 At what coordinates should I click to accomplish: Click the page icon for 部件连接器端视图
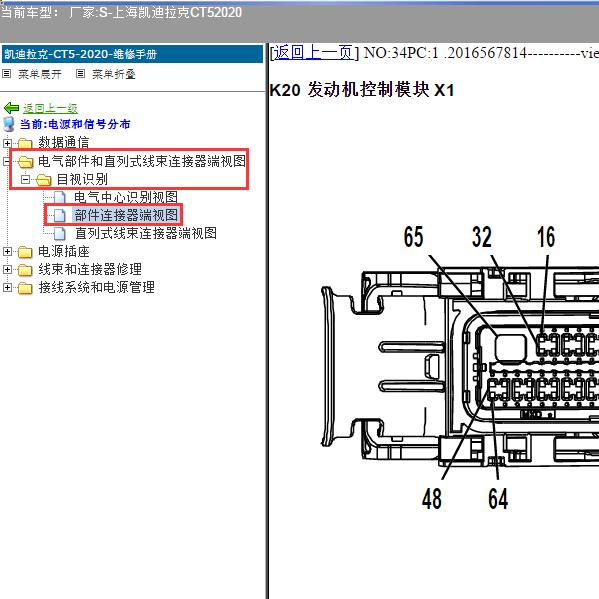pyautogui.click(x=59, y=215)
